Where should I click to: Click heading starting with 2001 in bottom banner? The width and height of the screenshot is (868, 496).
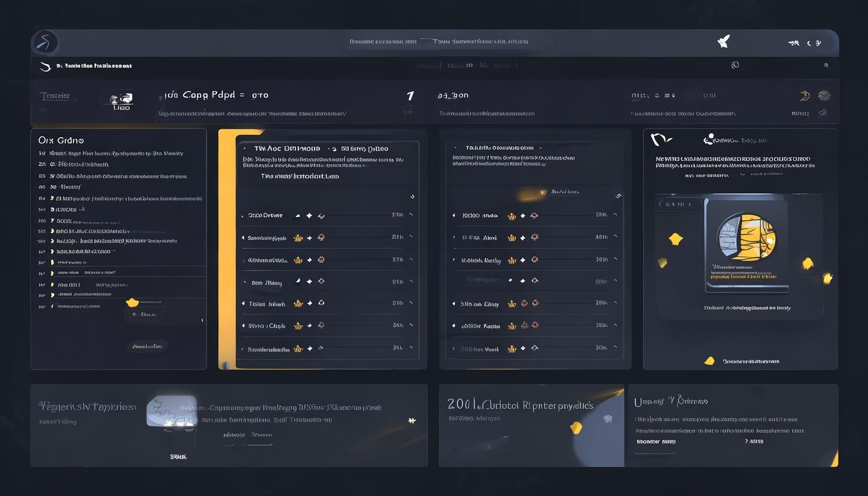click(x=520, y=405)
